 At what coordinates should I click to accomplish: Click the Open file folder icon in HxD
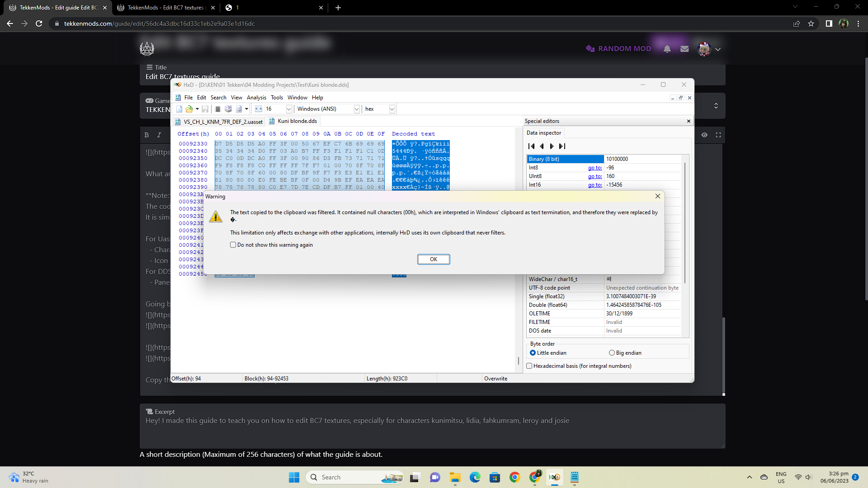[x=189, y=109]
